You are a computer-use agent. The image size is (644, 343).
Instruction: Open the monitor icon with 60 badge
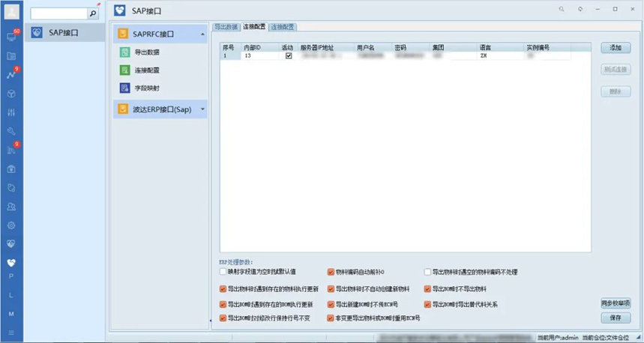tap(11, 36)
